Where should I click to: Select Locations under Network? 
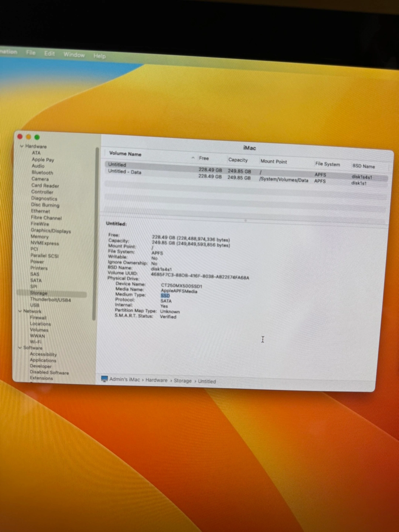[x=40, y=324]
